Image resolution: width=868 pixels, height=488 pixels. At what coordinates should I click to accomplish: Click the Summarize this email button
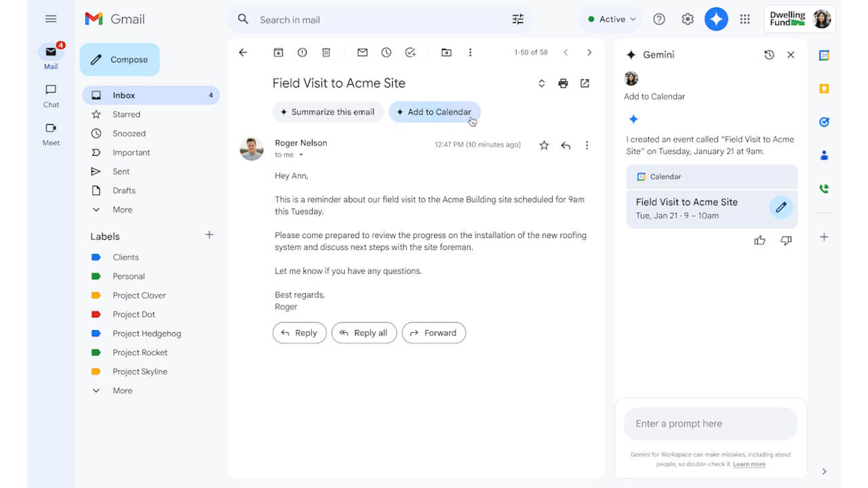click(328, 112)
